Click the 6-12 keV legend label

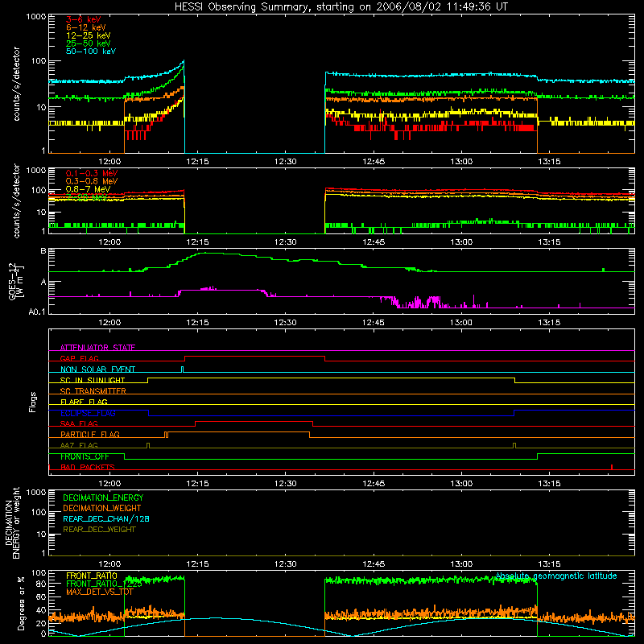(x=85, y=27)
